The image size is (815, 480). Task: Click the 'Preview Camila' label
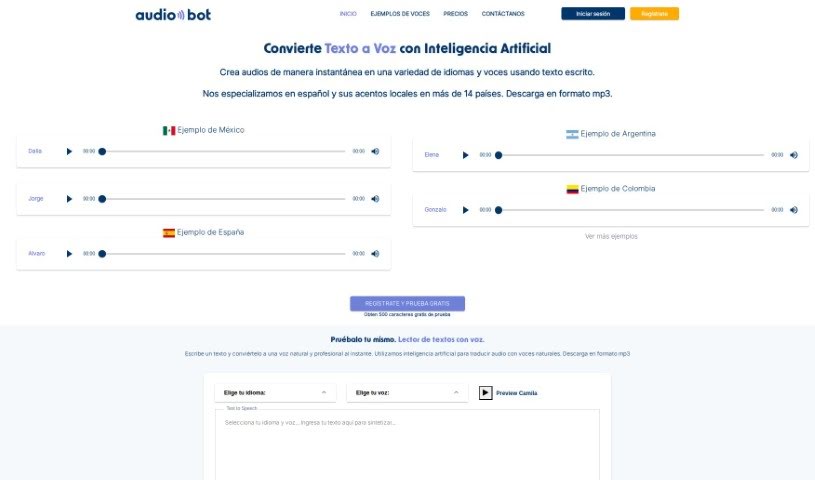[x=517, y=393]
